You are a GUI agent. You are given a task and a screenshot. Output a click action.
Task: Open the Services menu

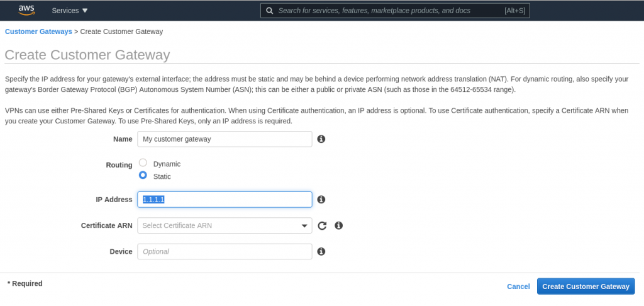[x=70, y=11]
